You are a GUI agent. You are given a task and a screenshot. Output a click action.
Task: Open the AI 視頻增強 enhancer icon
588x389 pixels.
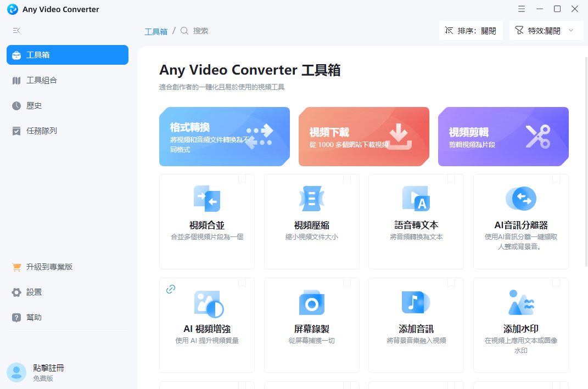point(209,304)
